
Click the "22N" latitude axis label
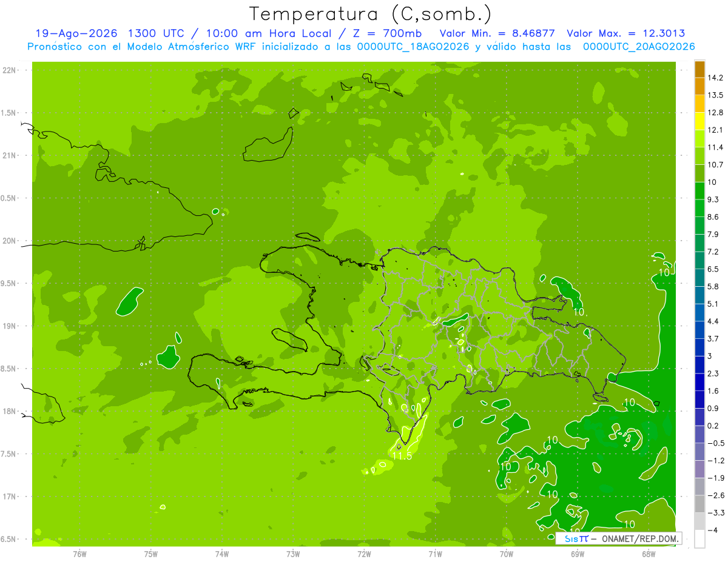(x=10, y=70)
